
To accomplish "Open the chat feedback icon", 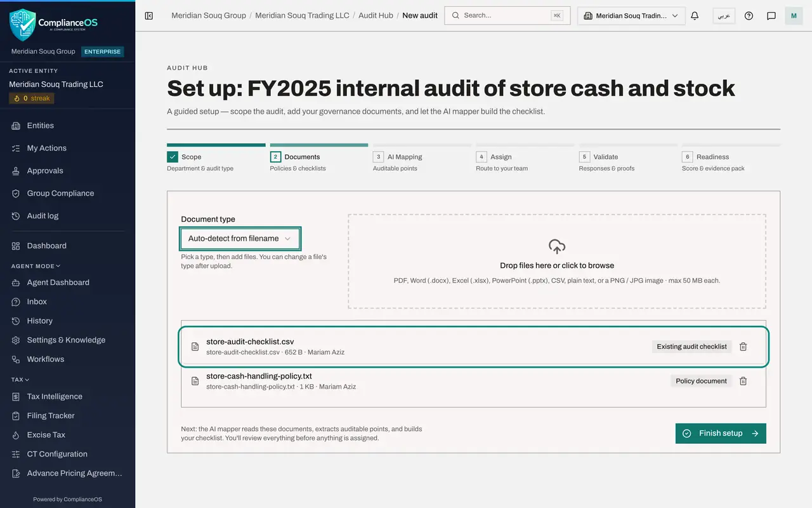I will (771, 15).
